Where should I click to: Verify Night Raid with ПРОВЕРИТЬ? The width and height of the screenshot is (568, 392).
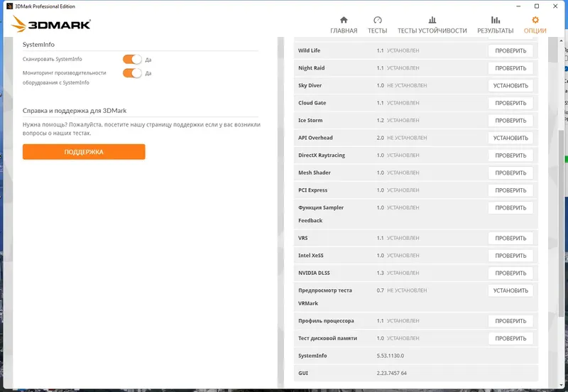click(x=510, y=68)
